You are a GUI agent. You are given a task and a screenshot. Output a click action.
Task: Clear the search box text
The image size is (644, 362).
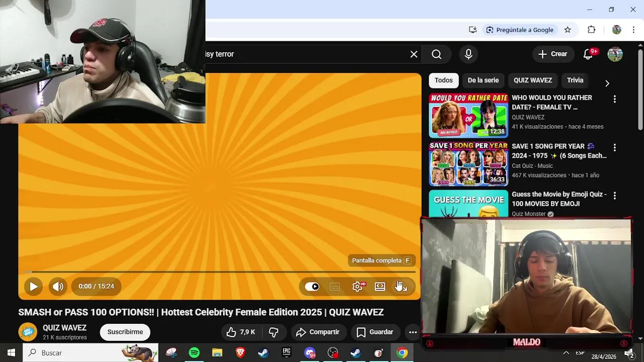pos(414,54)
